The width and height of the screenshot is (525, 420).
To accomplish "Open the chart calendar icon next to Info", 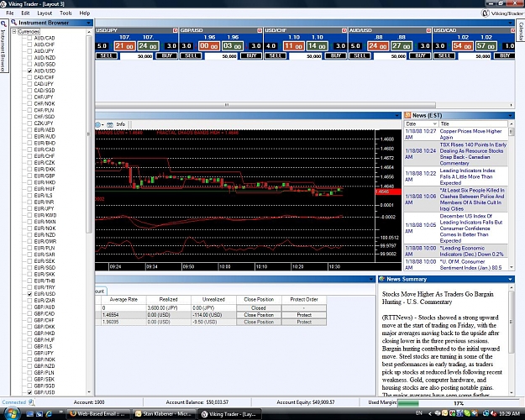I will 110,124.
